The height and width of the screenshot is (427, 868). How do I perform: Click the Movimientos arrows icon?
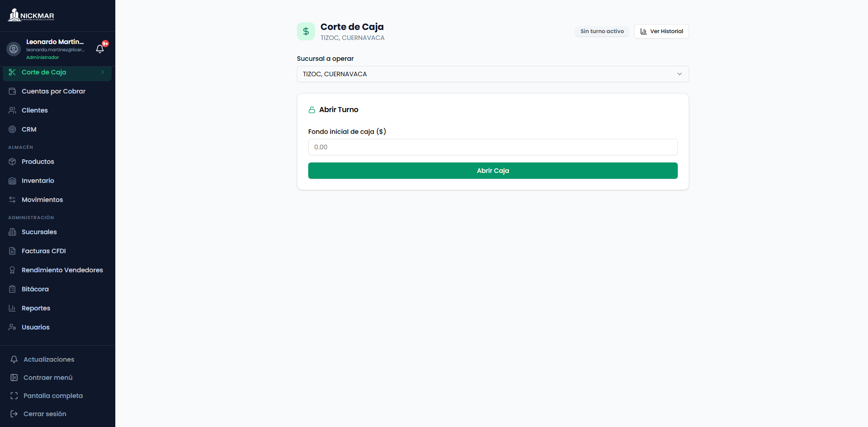[12, 200]
